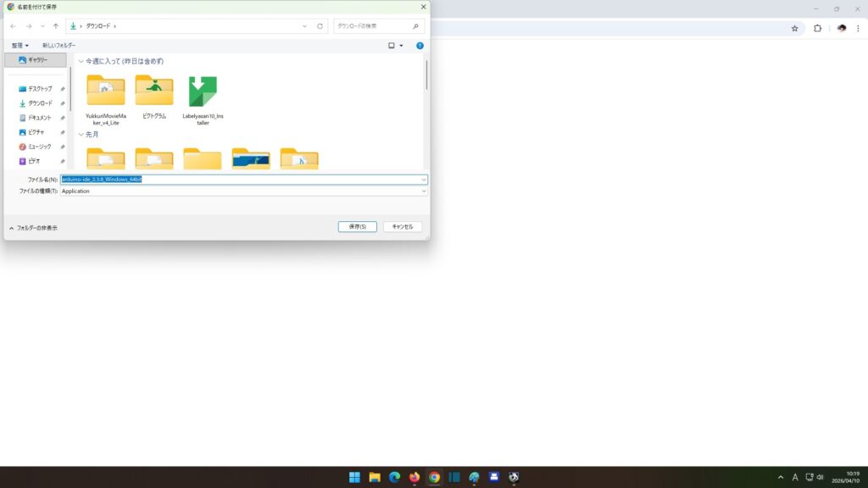Open the help icon in dialog toolbar

coord(420,45)
